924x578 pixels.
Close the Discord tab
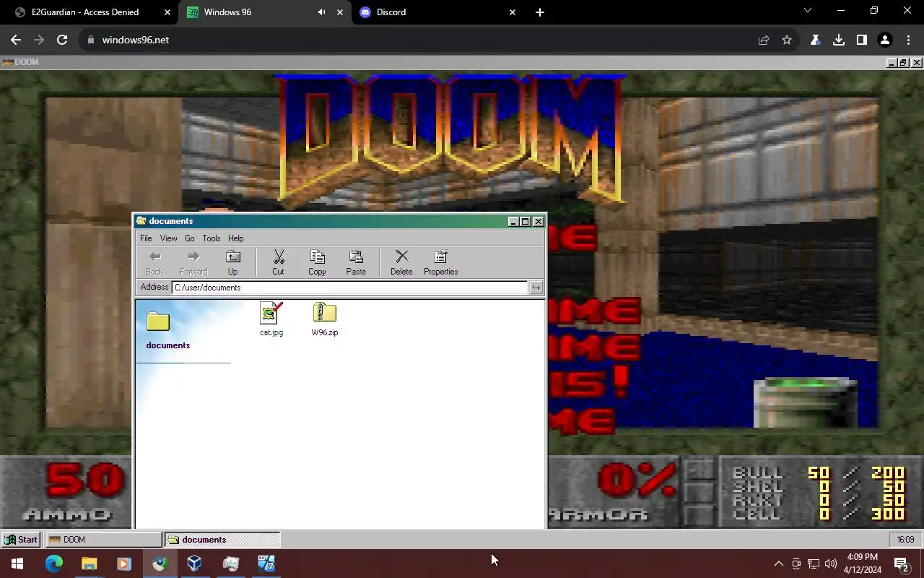[x=513, y=12]
